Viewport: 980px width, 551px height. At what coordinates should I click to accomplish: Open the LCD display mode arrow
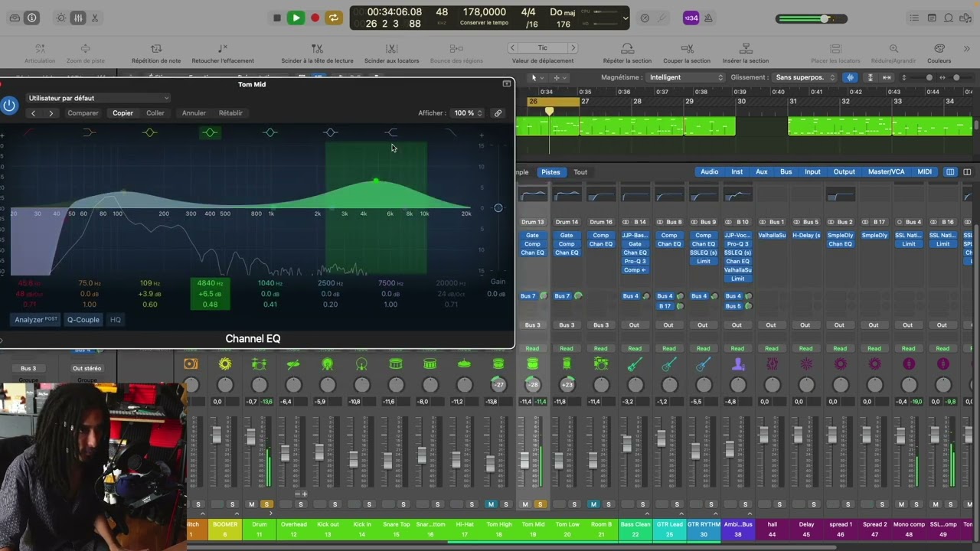626,18
